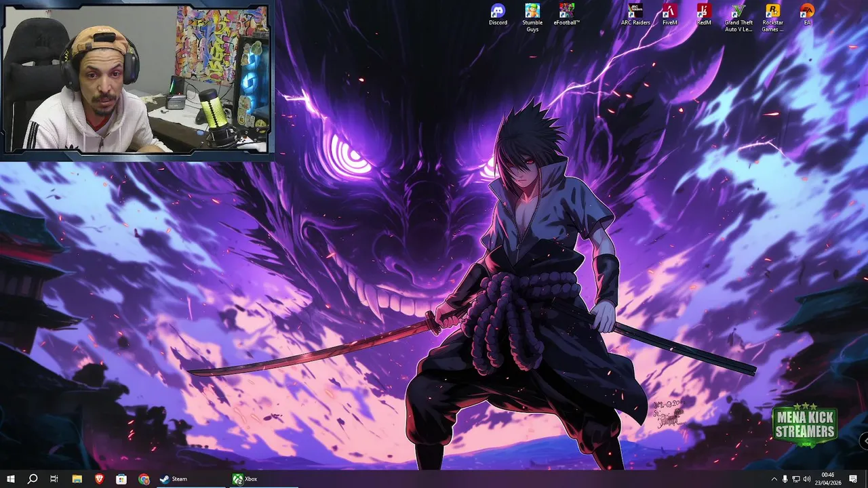Open network status tray icon
868x488 pixels.
click(x=796, y=479)
